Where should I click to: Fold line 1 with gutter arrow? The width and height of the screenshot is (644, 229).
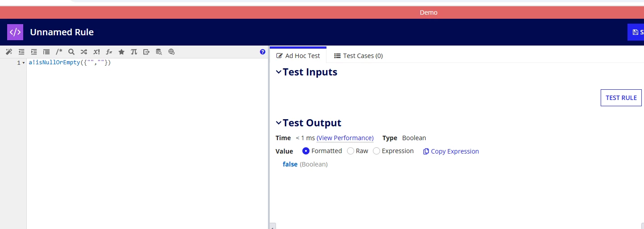point(24,63)
